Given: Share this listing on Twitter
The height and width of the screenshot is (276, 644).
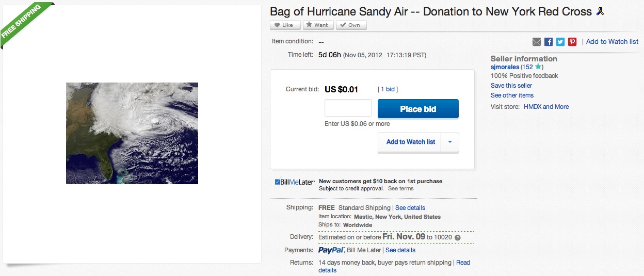Looking at the screenshot, I should [x=560, y=42].
